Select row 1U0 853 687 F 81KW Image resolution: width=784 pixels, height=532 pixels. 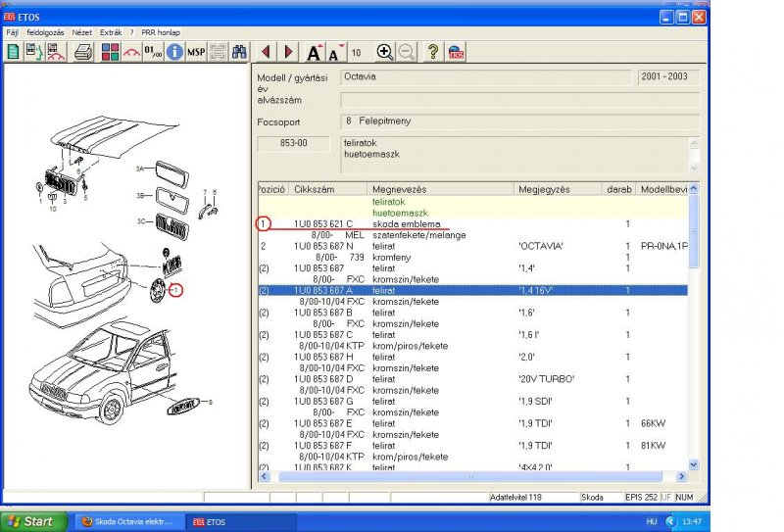(x=472, y=446)
